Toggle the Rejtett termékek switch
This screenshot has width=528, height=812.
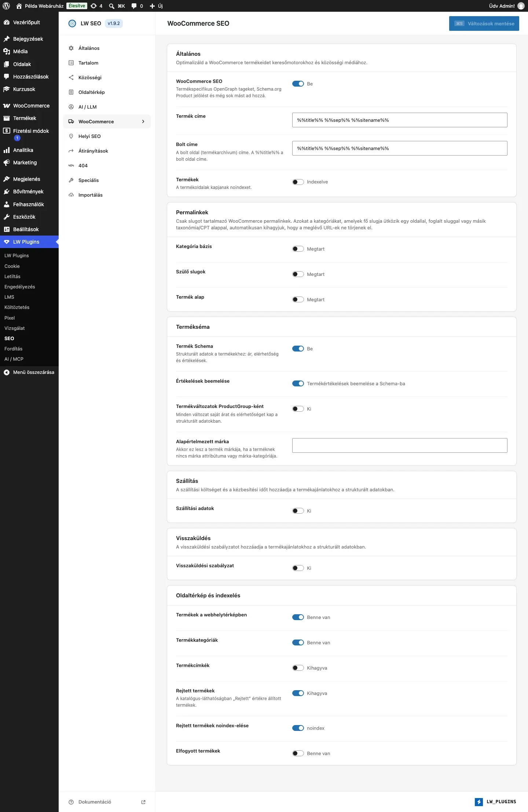click(x=298, y=693)
